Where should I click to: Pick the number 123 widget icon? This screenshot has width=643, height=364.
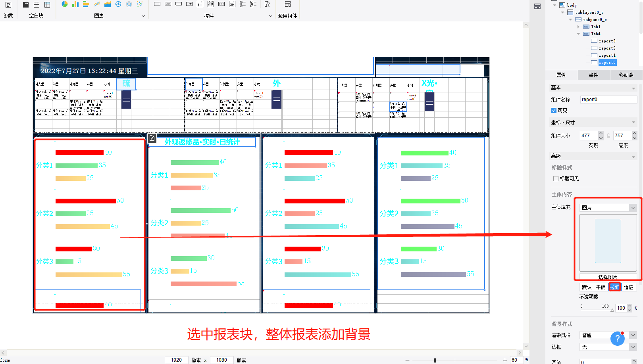(x=221, y=4)
